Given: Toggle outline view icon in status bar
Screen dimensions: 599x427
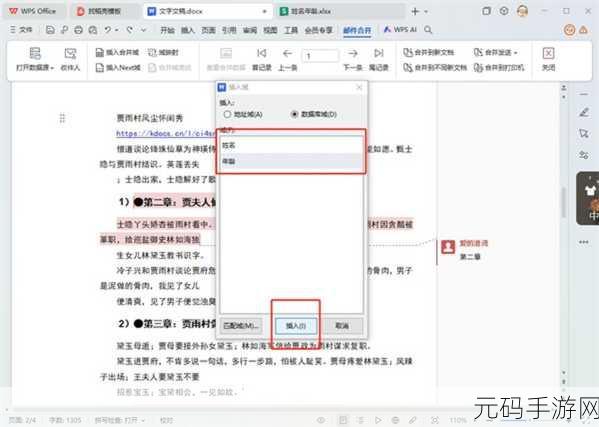Looking at the screenshot, I should [x=361, y=420].
